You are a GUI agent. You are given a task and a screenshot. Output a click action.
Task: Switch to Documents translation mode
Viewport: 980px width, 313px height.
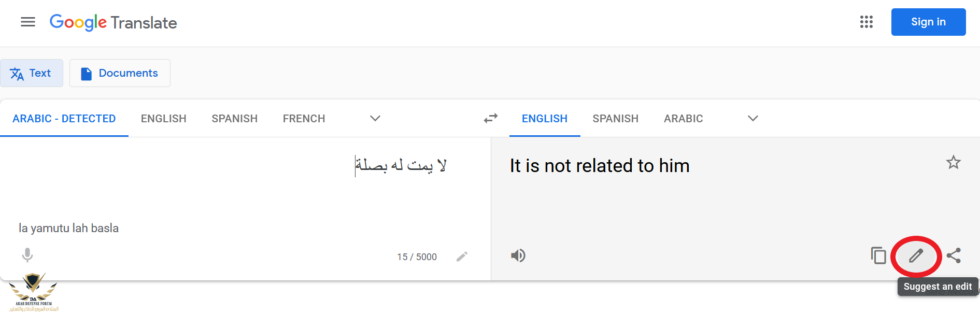pyautogui.click(x=120, y=73)
